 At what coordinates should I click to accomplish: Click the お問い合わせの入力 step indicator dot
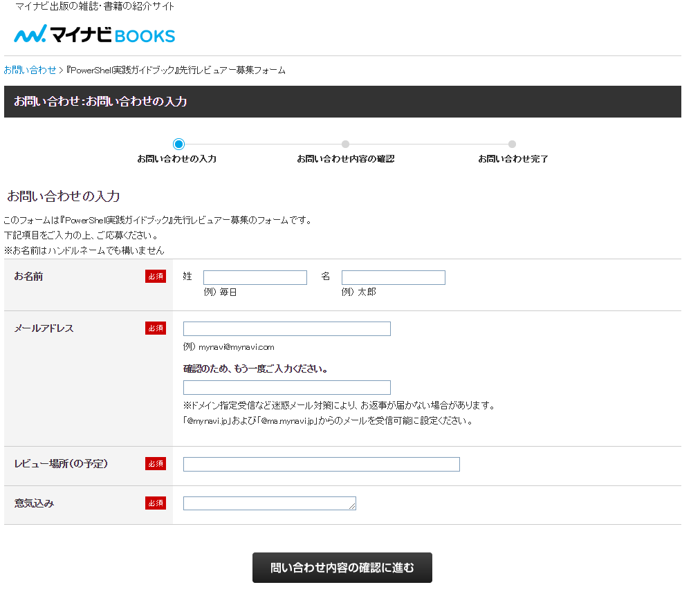[178, 144]
